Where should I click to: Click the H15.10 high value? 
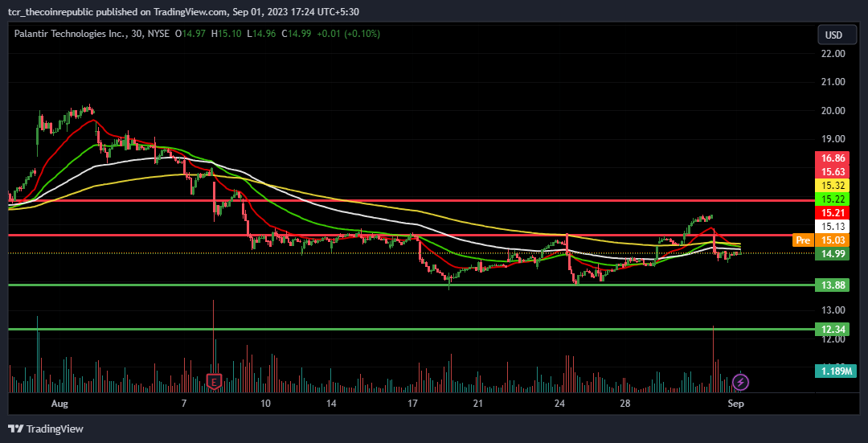coord(226,34)
